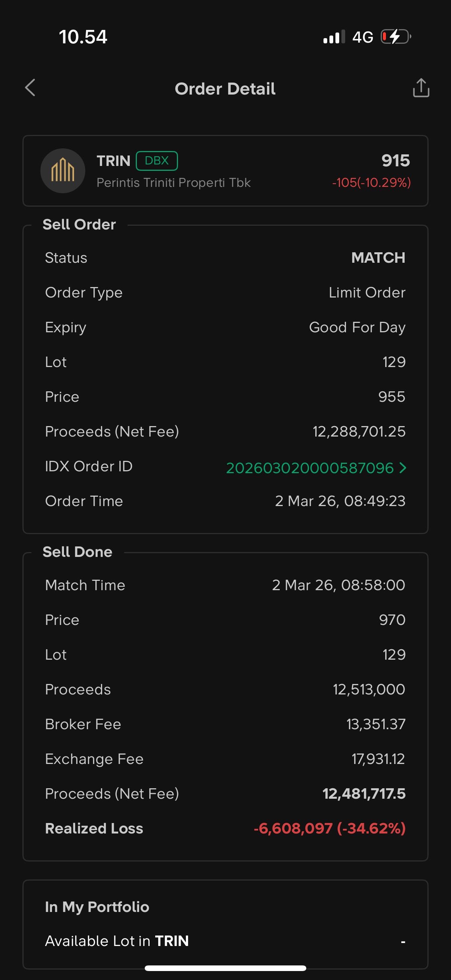The image size is (451, 980).
Task: Tap the 10.54 status bar clock
Action: pos(83,37)
